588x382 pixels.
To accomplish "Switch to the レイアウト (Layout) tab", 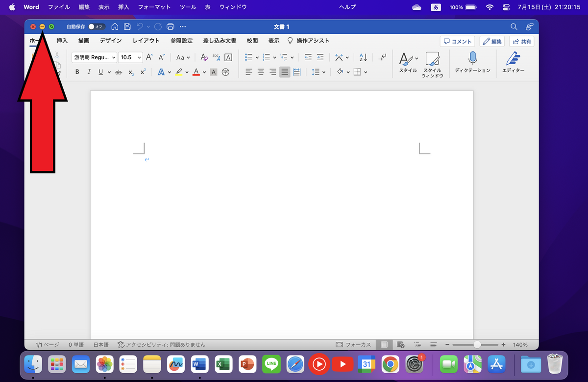I will pyautogui.click(x=146, y=41).
